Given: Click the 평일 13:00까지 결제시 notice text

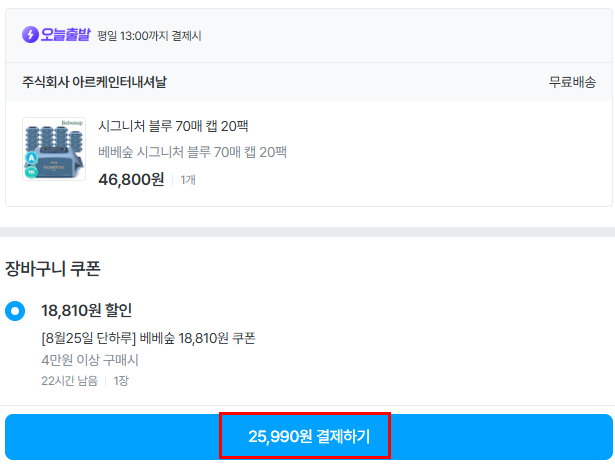Looking at the screenshot, I should click(149, 36).
